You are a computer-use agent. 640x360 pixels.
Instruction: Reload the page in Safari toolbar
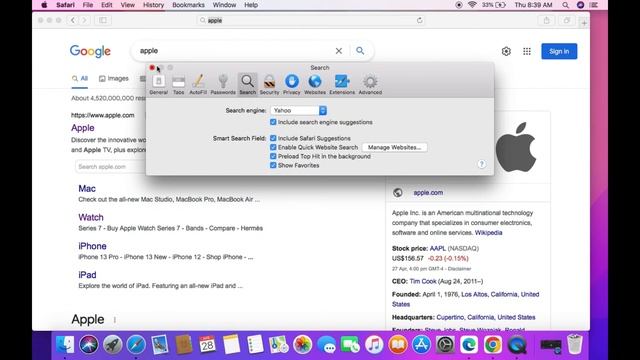pos(419,20)
